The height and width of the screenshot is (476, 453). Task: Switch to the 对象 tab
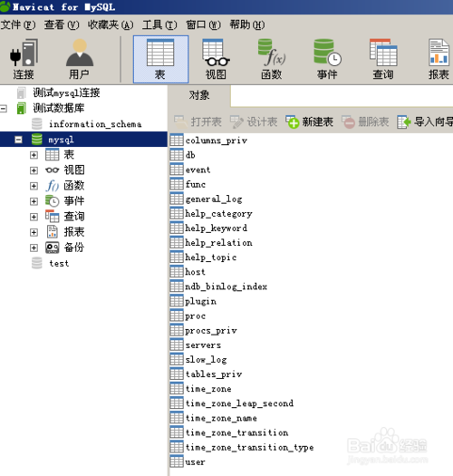click(199, 95)
